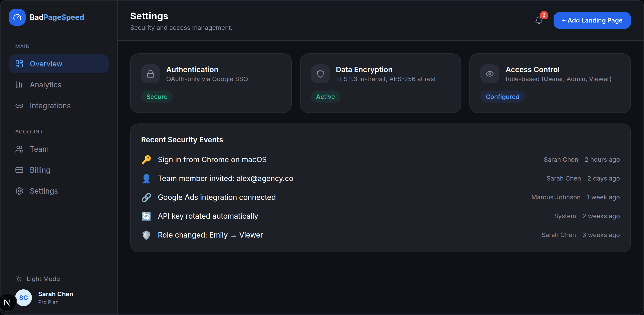Select Settings in the sidebar
644x315 pixels.
pyautogui.click(x=59, y=191)
